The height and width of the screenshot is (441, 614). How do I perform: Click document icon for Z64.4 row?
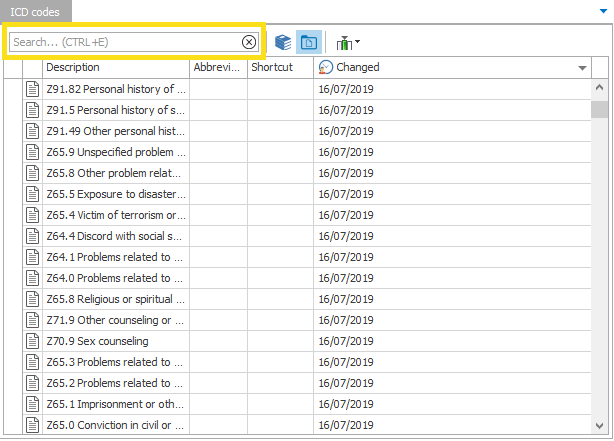(33, 236)
